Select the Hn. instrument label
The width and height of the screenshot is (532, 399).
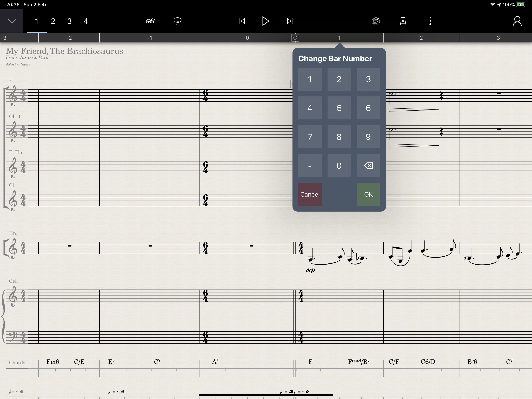pos(13,233)
